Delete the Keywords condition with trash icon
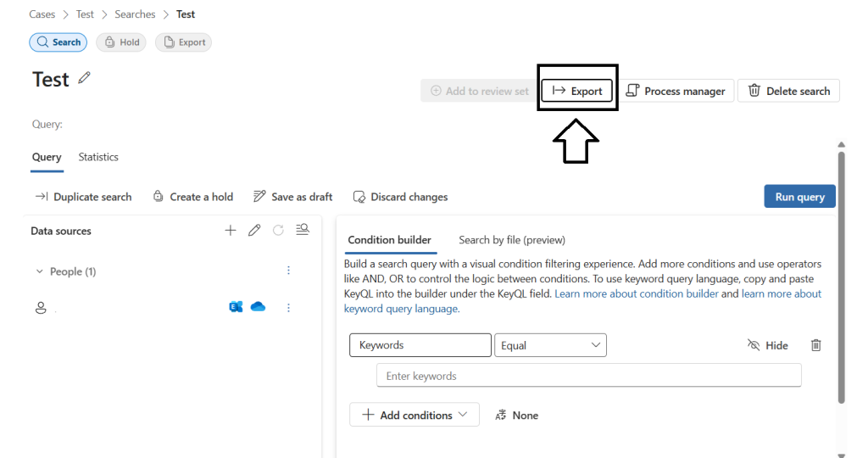 coord(816,345)
